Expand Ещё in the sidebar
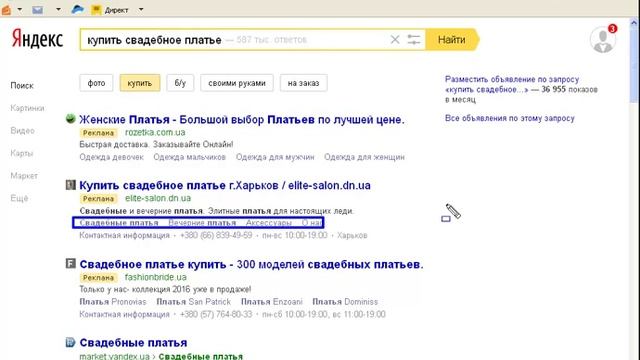This screenshot has height=360, width=640. coord(19,198)
